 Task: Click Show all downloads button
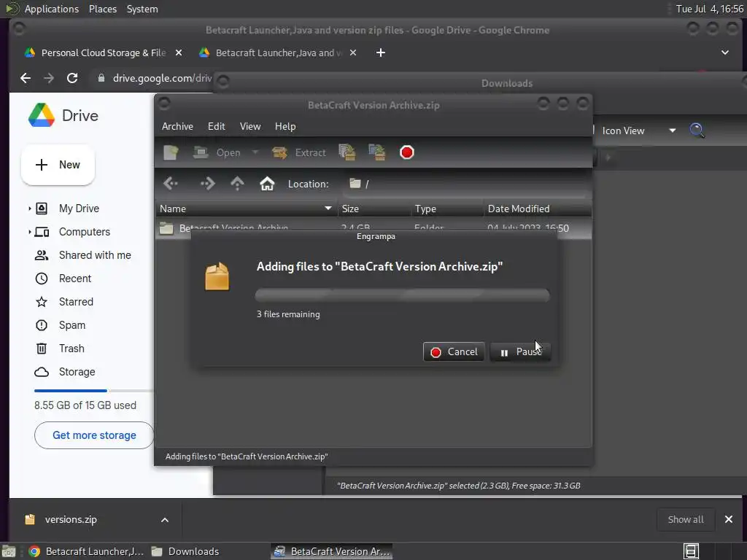[x=686, y=519]
